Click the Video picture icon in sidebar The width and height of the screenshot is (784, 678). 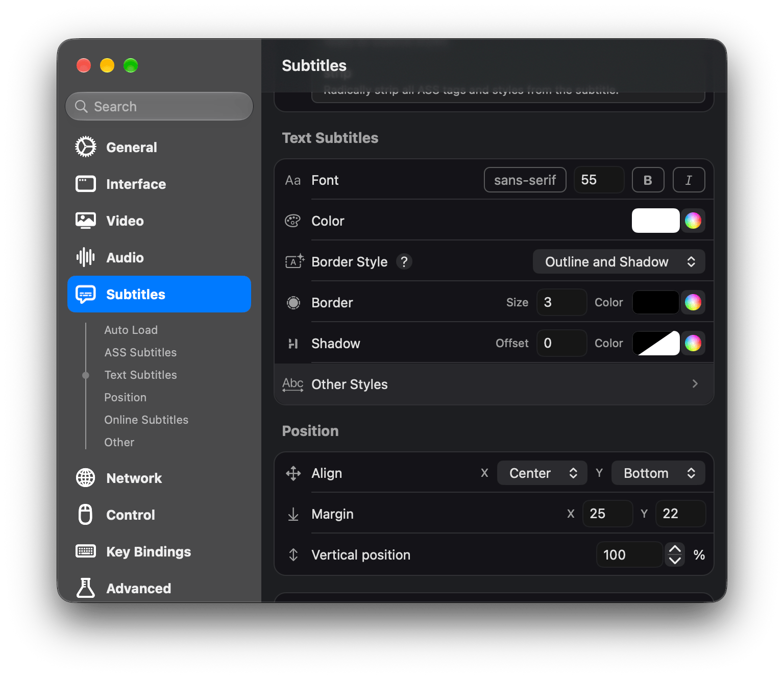pyautogui.click(x=86, y=221)
